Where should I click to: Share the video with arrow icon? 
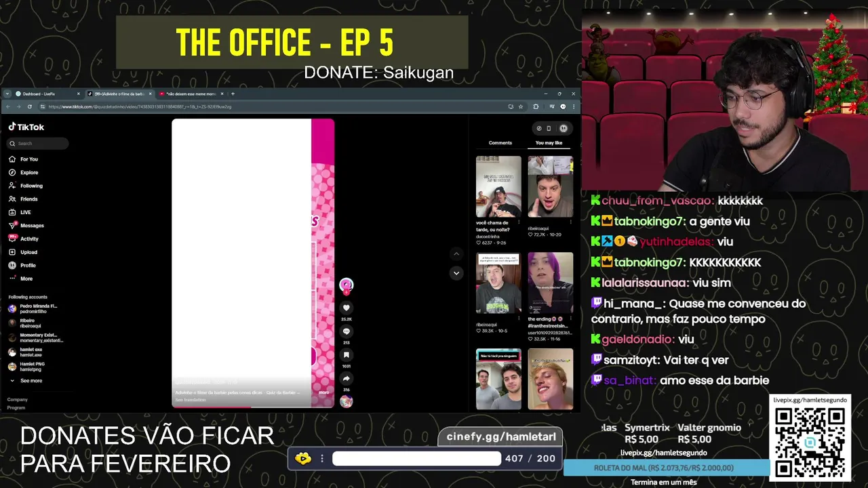point(347,378)
